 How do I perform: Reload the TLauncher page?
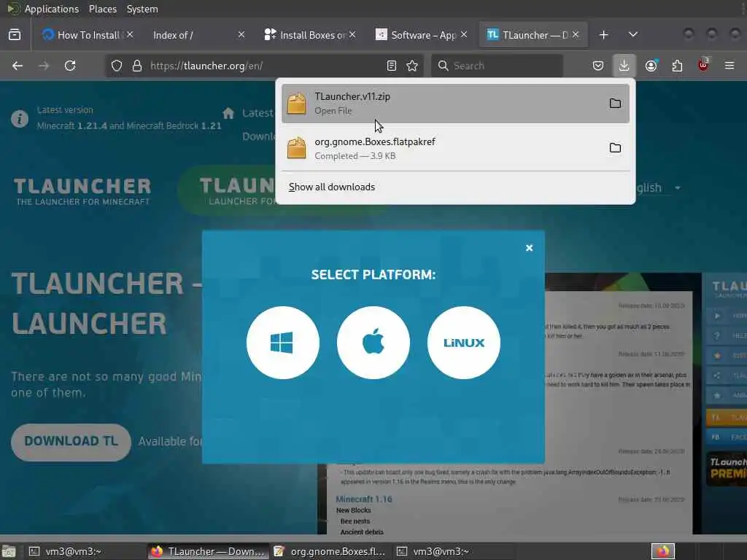point(70,66)
